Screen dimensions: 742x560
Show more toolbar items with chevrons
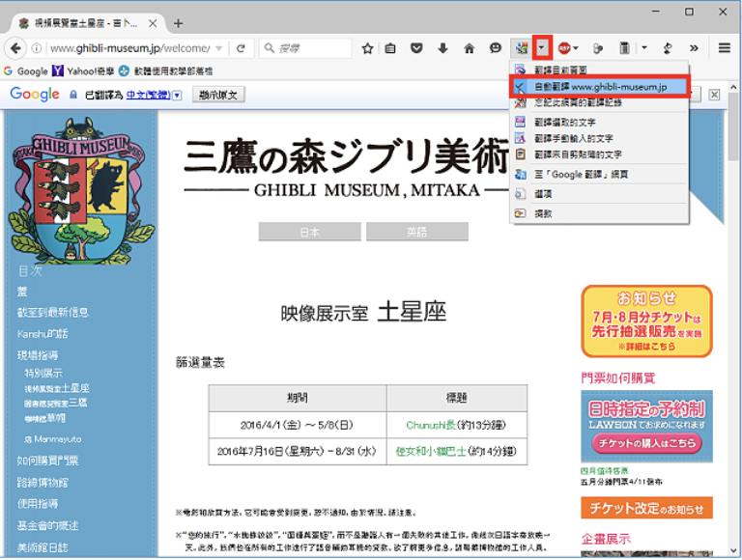pos(694,48)
